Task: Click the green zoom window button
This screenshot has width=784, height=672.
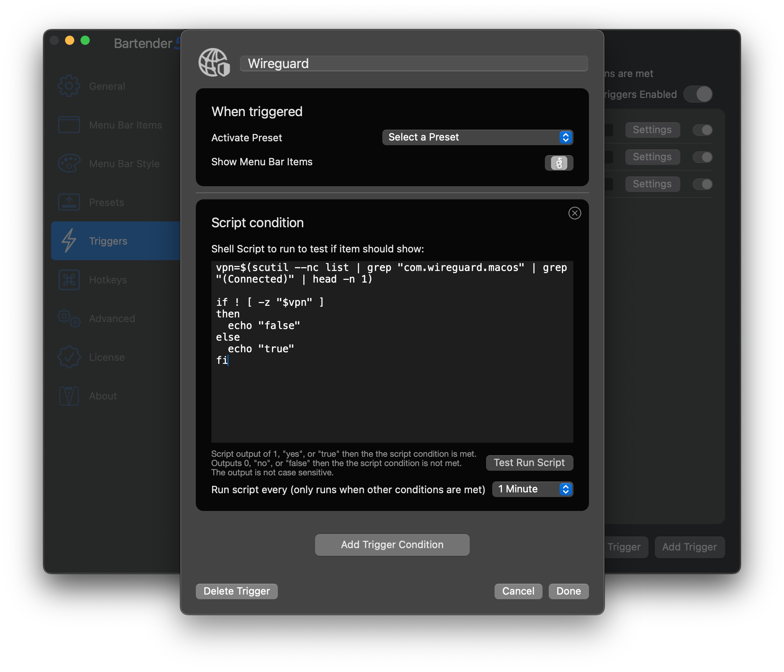Action: pyautogui.click(x=85, y=40)
